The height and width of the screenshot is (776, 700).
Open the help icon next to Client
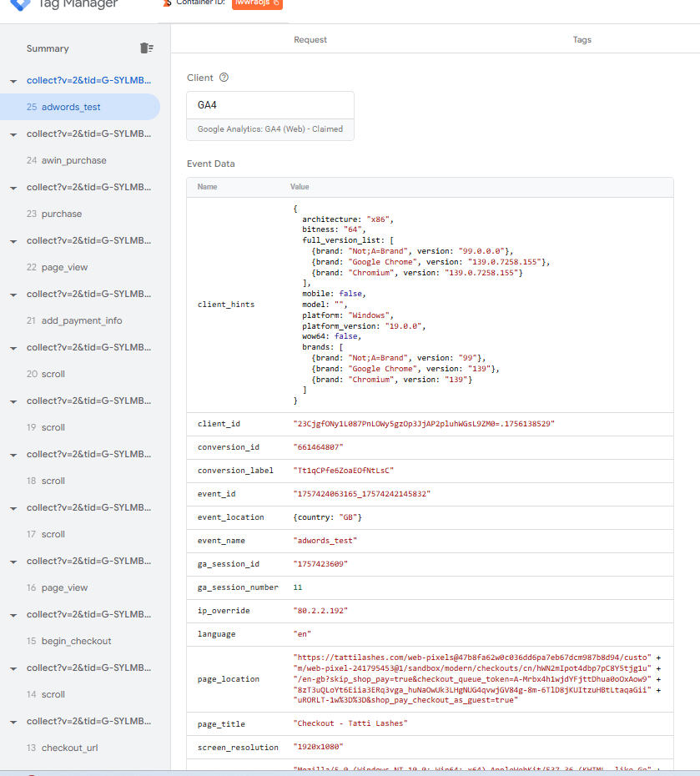point(224,78)
